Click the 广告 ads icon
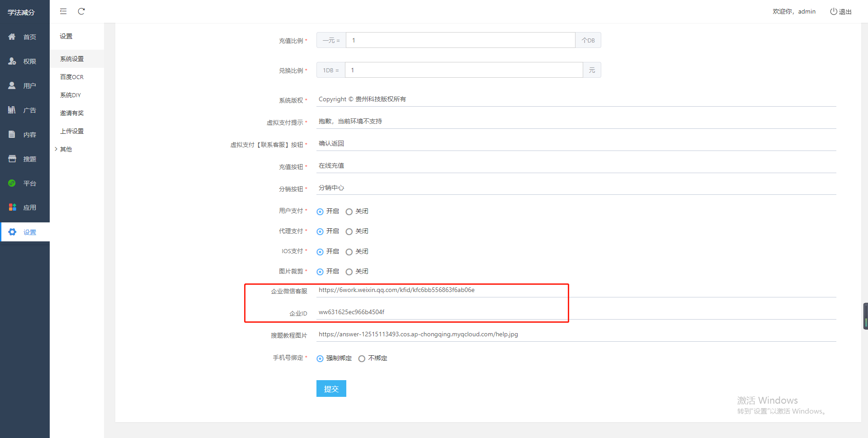 click(12, 110)
